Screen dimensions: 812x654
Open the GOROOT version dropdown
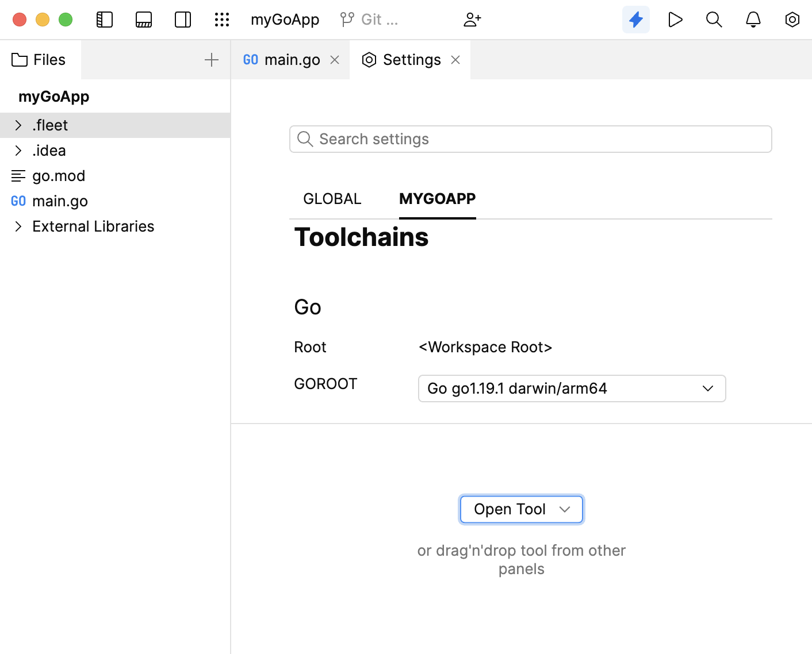coord(572,388)
